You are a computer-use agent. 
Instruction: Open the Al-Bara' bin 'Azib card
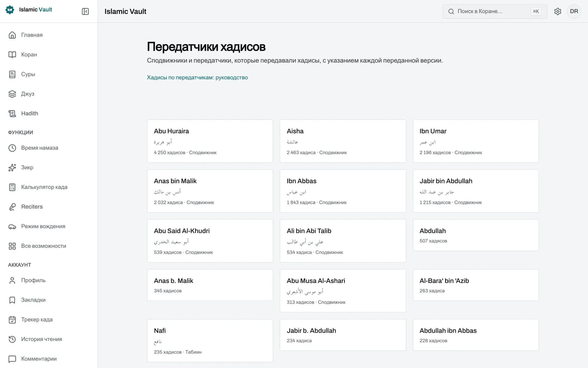[x=476, y=285]
